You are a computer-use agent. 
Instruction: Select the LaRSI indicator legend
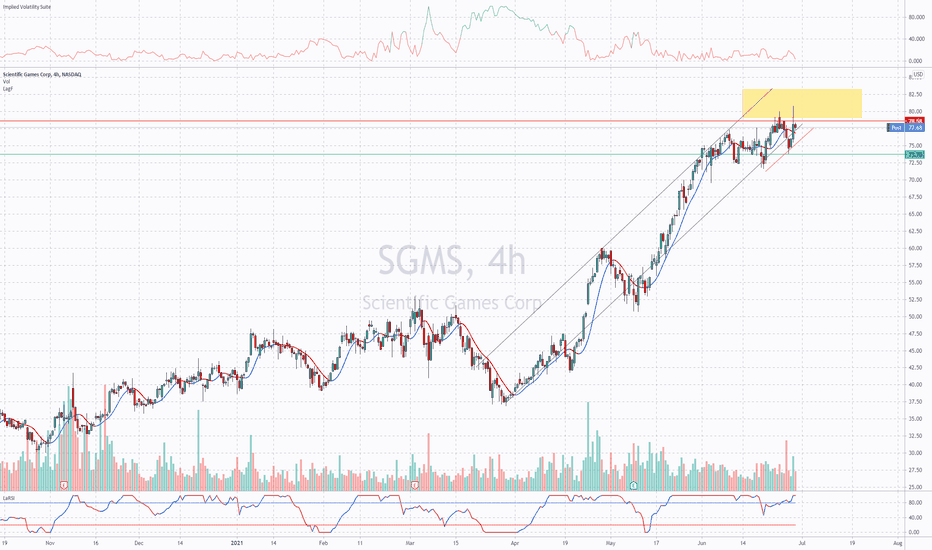8,497
